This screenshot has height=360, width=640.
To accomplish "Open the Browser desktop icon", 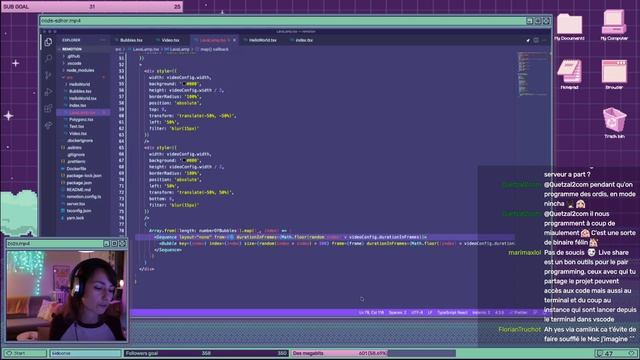I will pos(614,75).
